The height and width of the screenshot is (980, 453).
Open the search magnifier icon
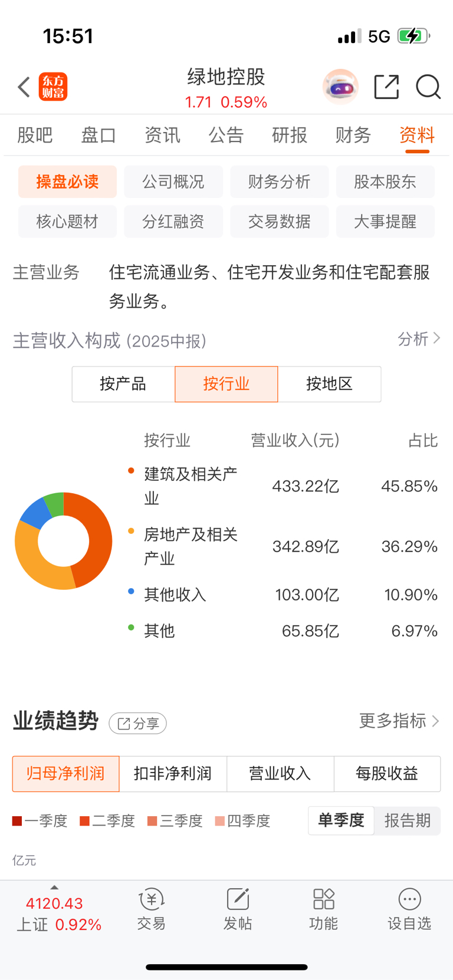[x=428, y=87]
